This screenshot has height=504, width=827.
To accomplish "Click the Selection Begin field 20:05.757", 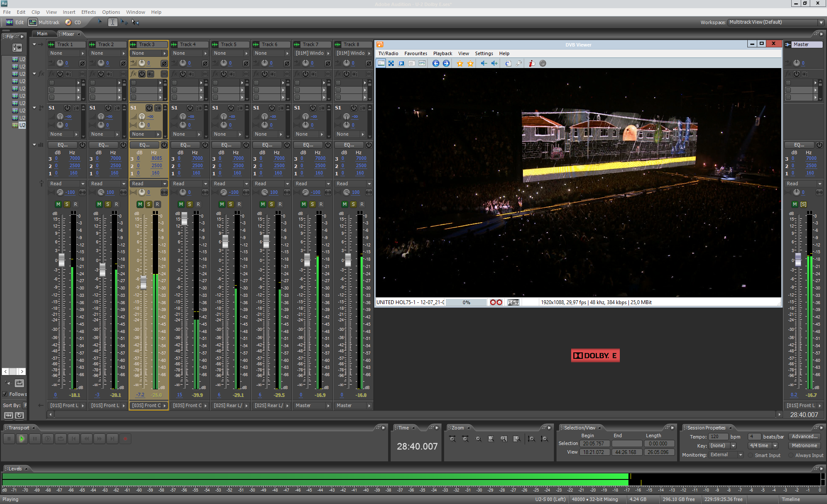I will pos(594,444).
